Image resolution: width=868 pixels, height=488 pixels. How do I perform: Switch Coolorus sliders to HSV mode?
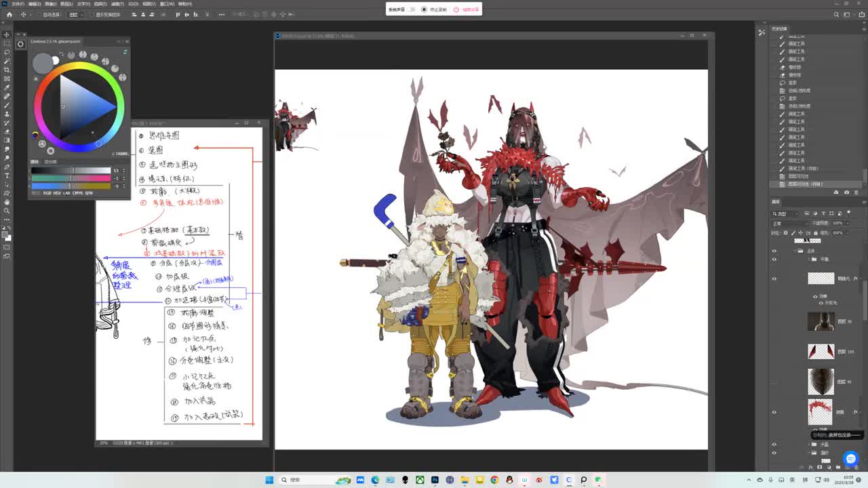pos(56,193)
